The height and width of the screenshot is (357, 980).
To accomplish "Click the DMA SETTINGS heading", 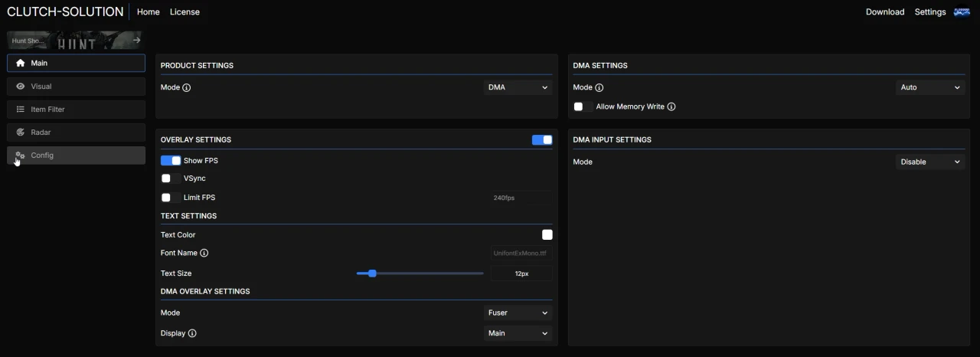I will (600, 65).
